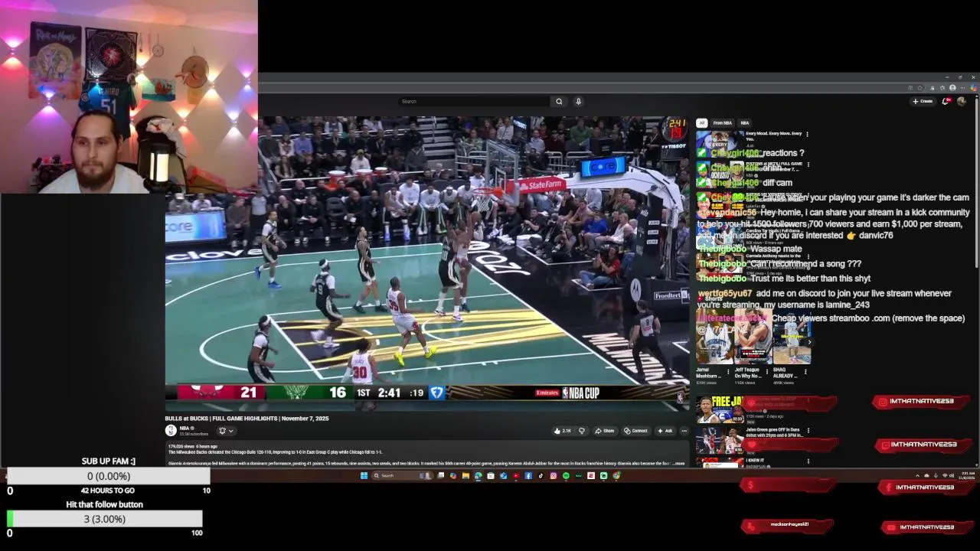980x551 pixels.
Task: Select the NBA filter chip
Action: coord(744,122)
